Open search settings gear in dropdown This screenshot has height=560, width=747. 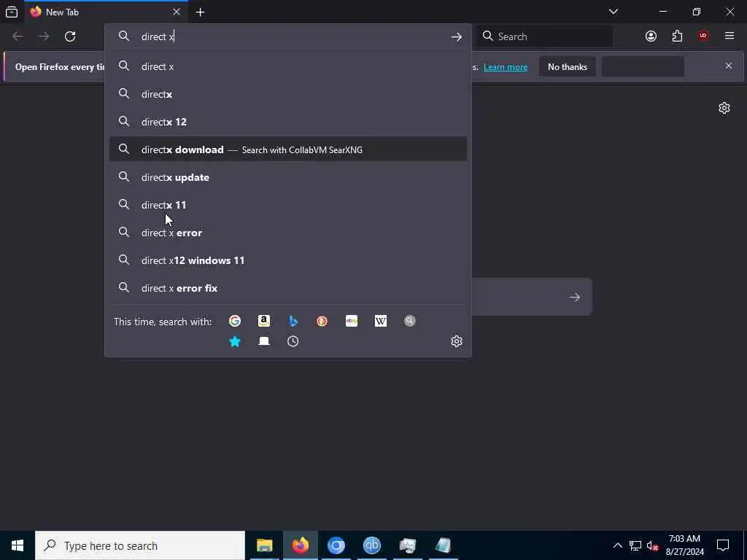457,341
